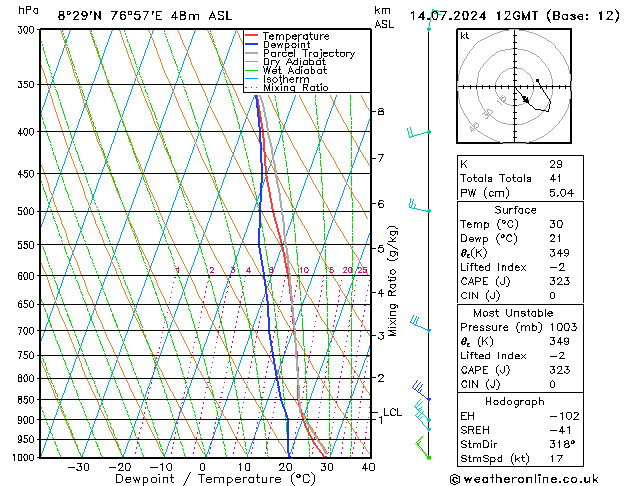Select the 'Dry Adiabat' legend label
This screenshot has width=629, height=486.
coord(294,62)
